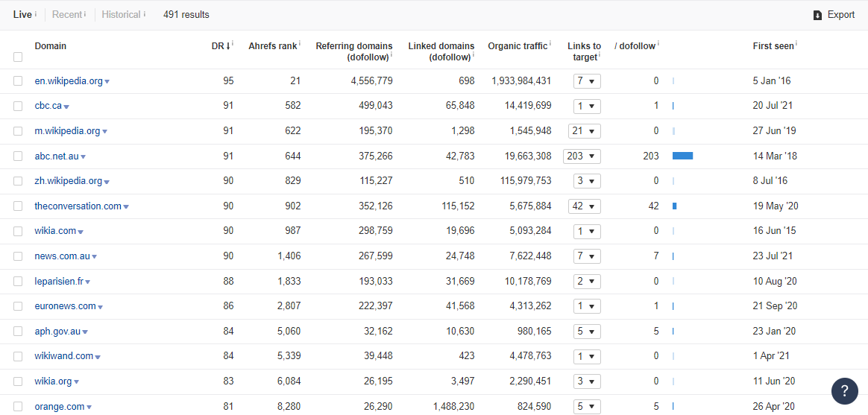Expand the wikiwand.com domain arrow menu
The image size is (868, 415).
98,358
